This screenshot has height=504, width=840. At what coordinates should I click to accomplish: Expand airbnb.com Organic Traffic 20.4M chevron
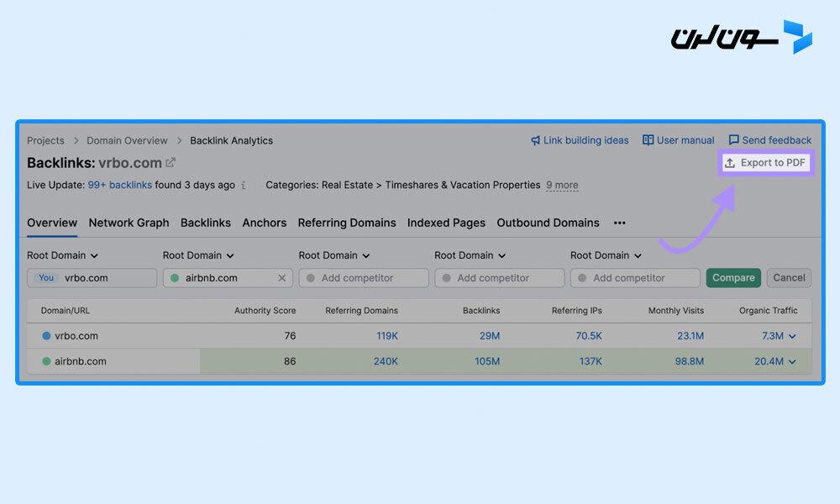792,362
